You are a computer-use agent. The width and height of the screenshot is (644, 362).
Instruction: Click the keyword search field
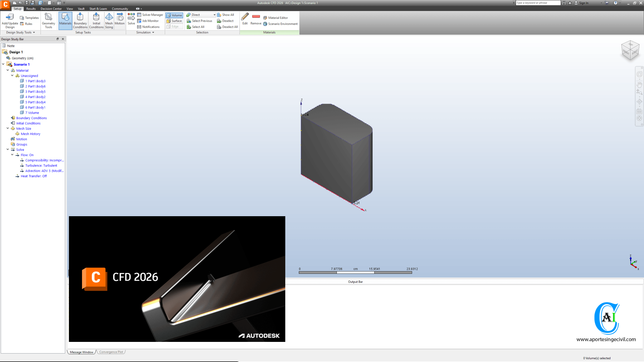(538, 3)
